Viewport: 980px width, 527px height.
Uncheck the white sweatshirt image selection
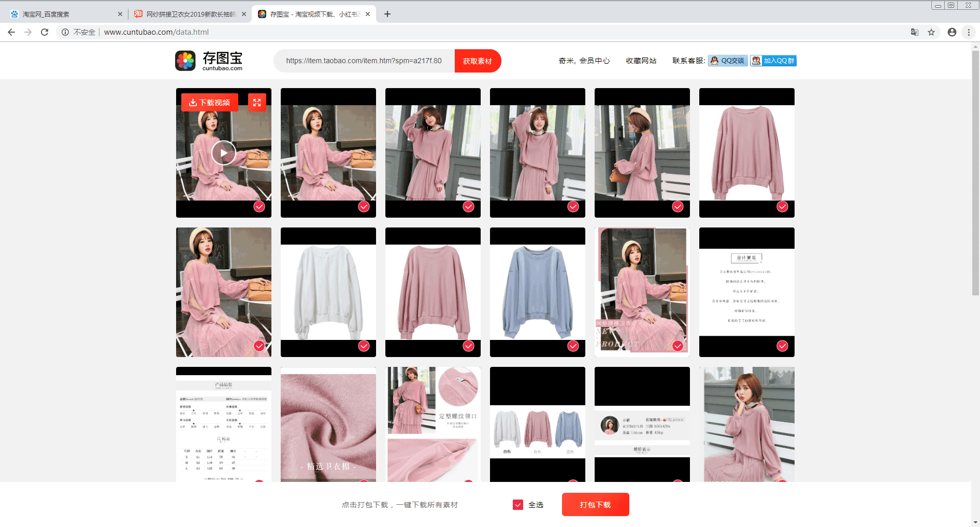(364, 346)
